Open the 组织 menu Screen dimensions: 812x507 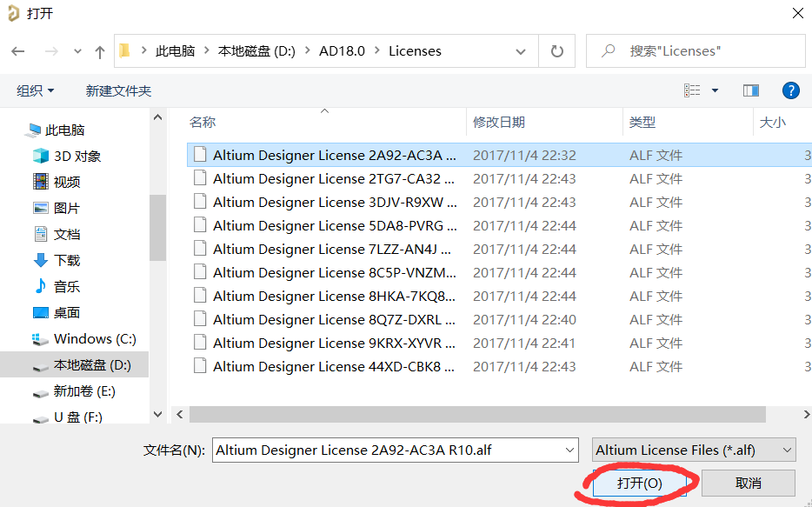click(36, 91)
